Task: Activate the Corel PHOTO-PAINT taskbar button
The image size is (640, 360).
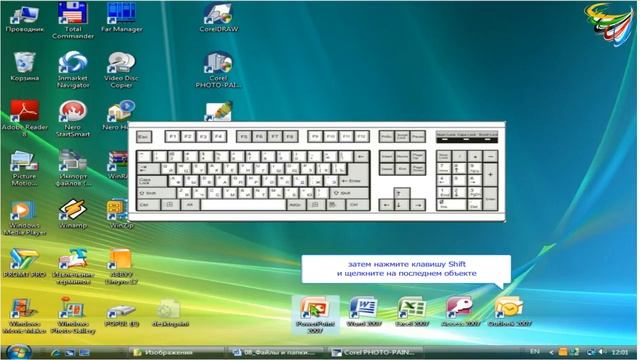Action: pyautogui.click(x=376, y=352)
